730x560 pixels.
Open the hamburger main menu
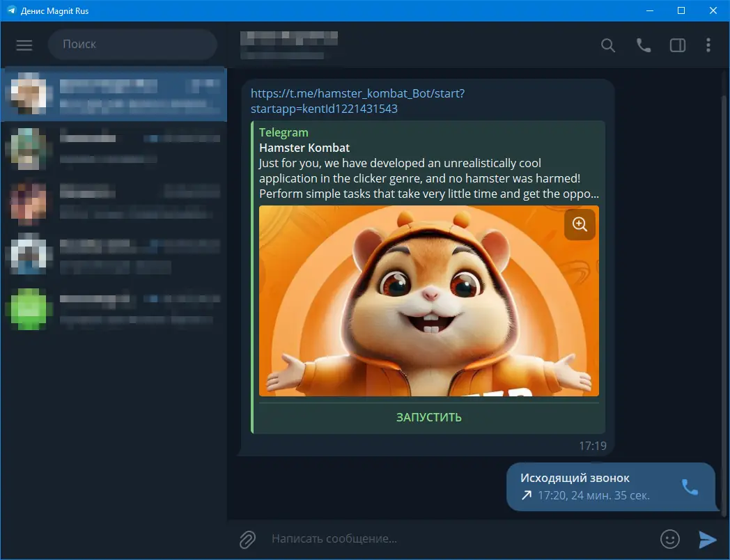click(24, 45)
